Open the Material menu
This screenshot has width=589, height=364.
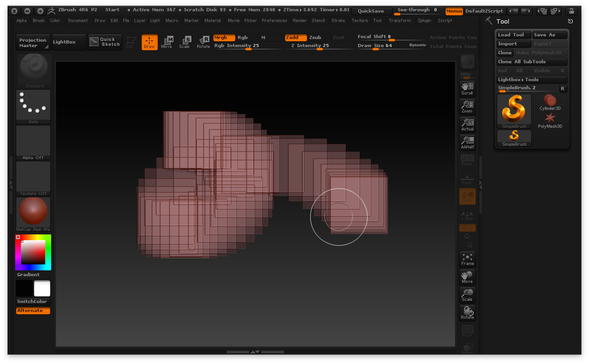click(x=212, y=21)
